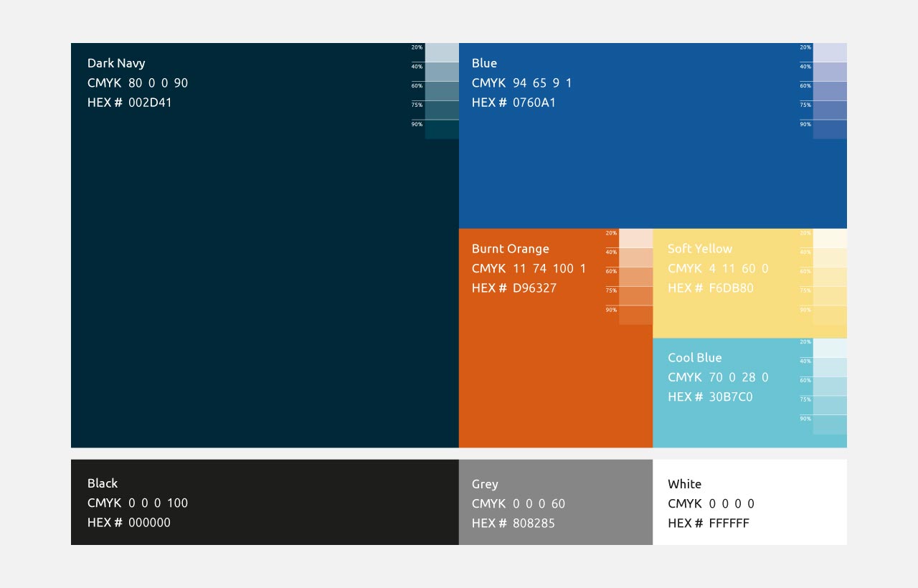Pick the Blue 90% tint swatch

(830, 130)
